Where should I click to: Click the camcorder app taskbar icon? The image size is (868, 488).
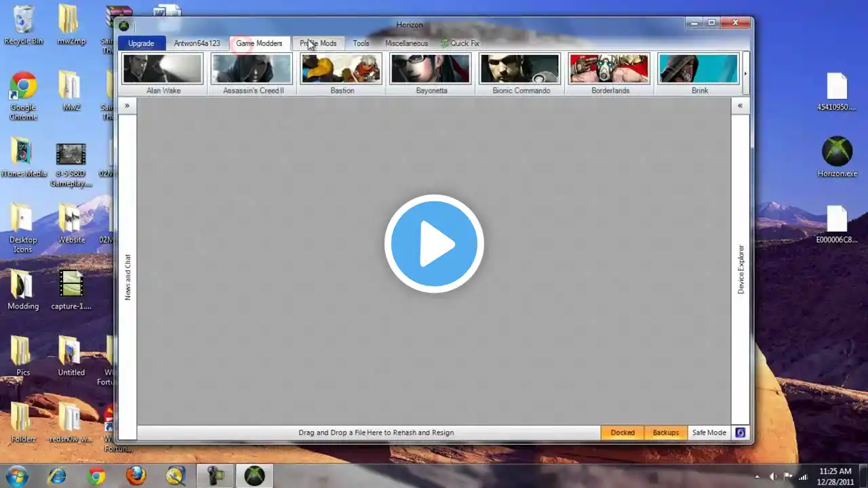click(x=216, y=476)
